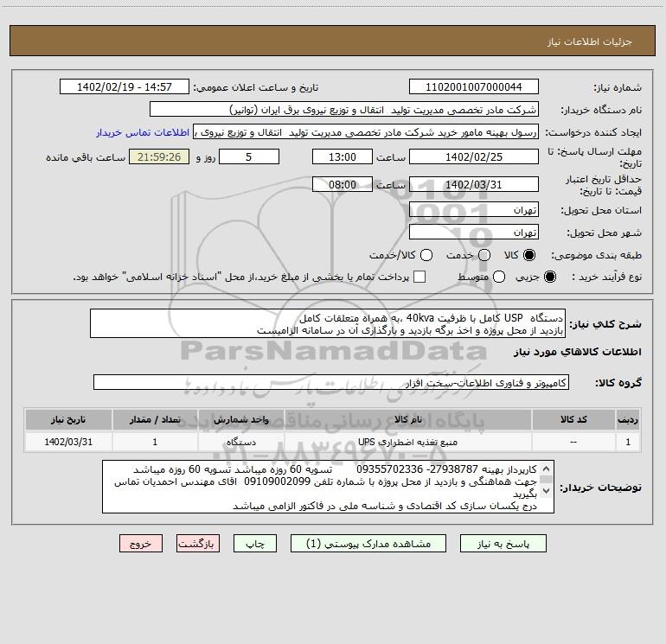The height and width of the screenshot is (644, 666).
Task: Click the quantity cell showing 1
Action: (x=155, y=442)
